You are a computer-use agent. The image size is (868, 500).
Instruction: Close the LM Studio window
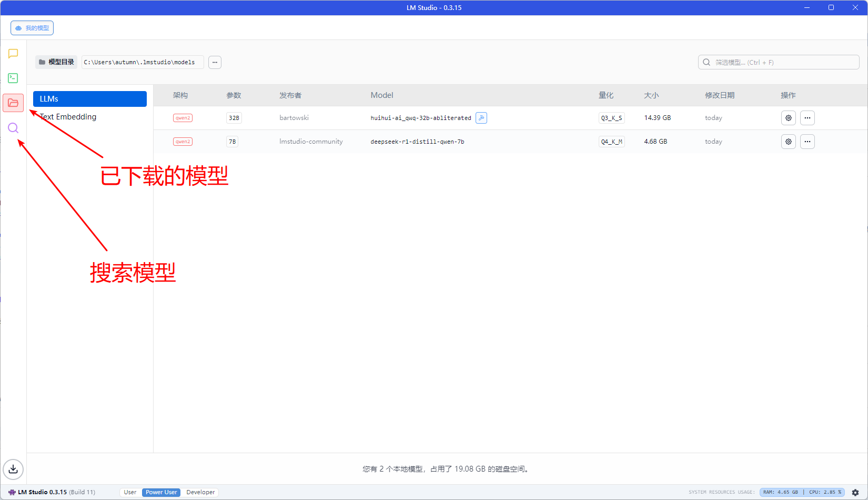[855, 7]
